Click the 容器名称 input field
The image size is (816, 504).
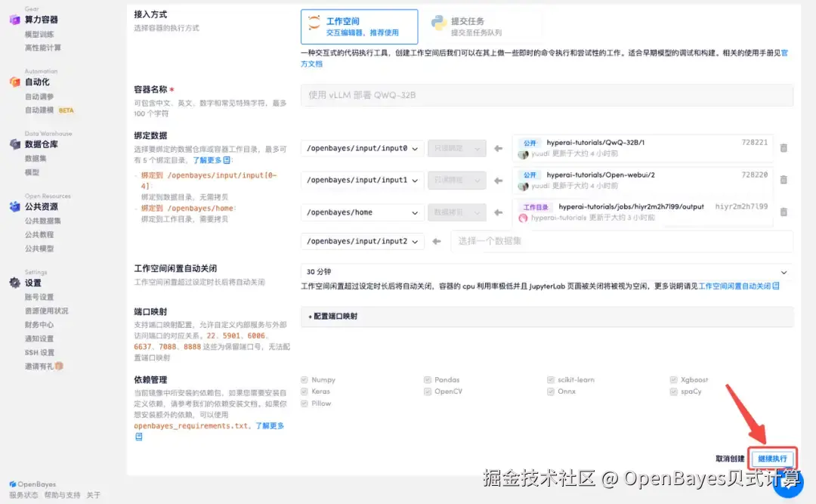(x=547, y=95)
